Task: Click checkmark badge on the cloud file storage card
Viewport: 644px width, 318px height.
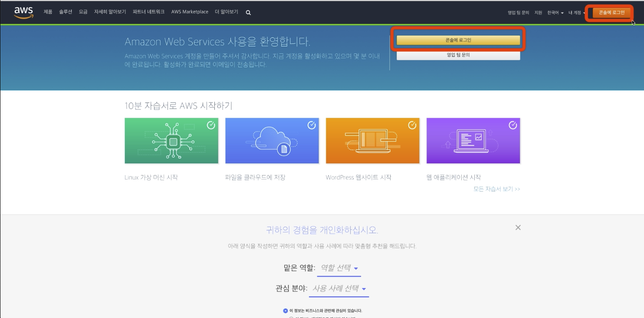Action: [x=312, y=125]
